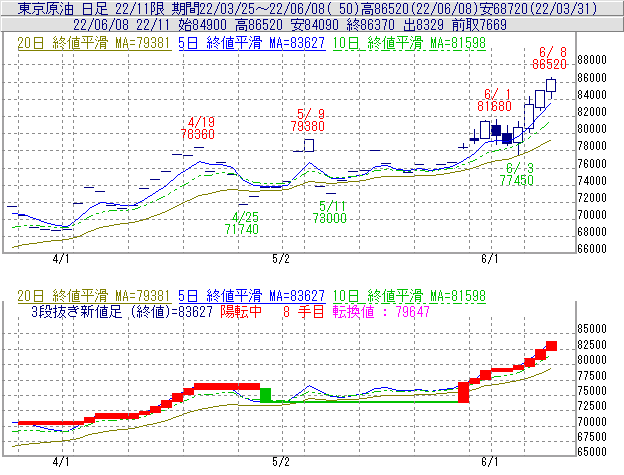624x475 pixels.
Task: Click the white candlestick at 5/9
Action: (x=309, y=145)
